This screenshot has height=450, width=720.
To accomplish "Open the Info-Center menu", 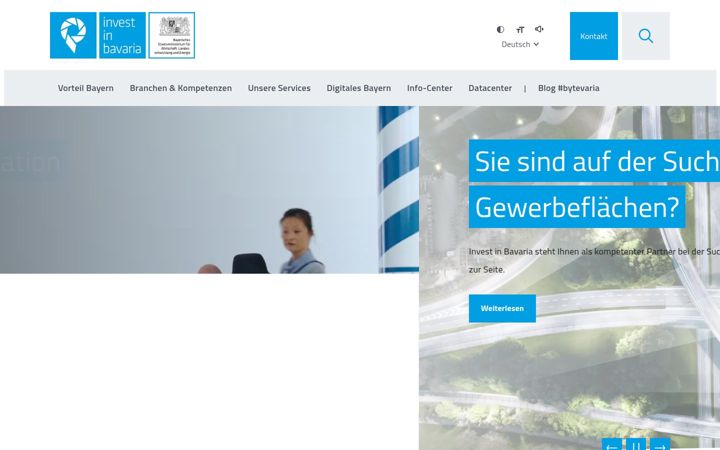I will pyautogui.click(x=430, y=88).
